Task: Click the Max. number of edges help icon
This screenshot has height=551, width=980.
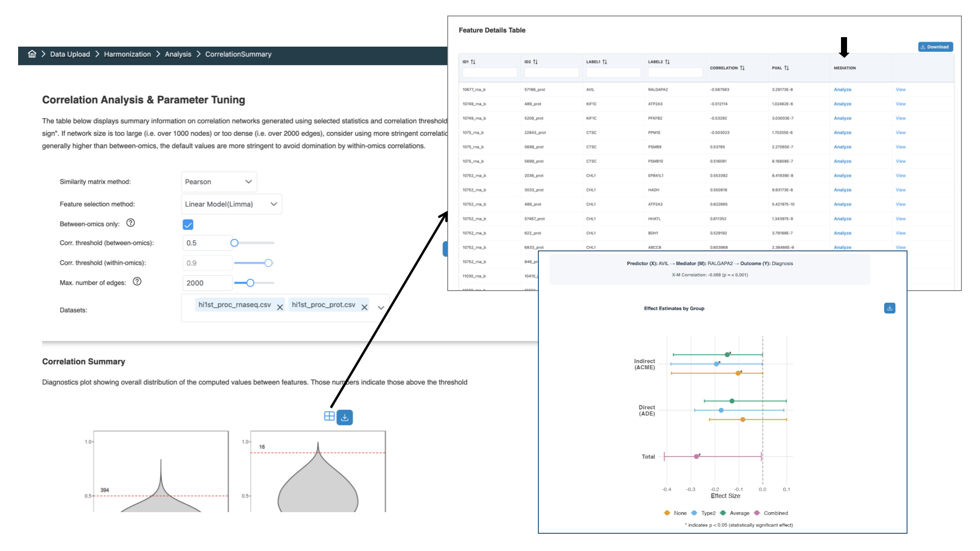Action: [137, 282]
